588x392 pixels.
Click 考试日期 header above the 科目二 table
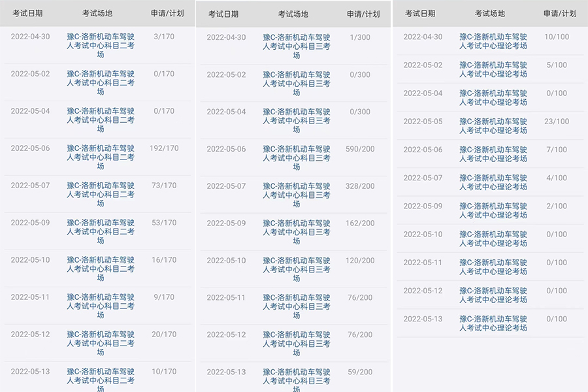28,13
